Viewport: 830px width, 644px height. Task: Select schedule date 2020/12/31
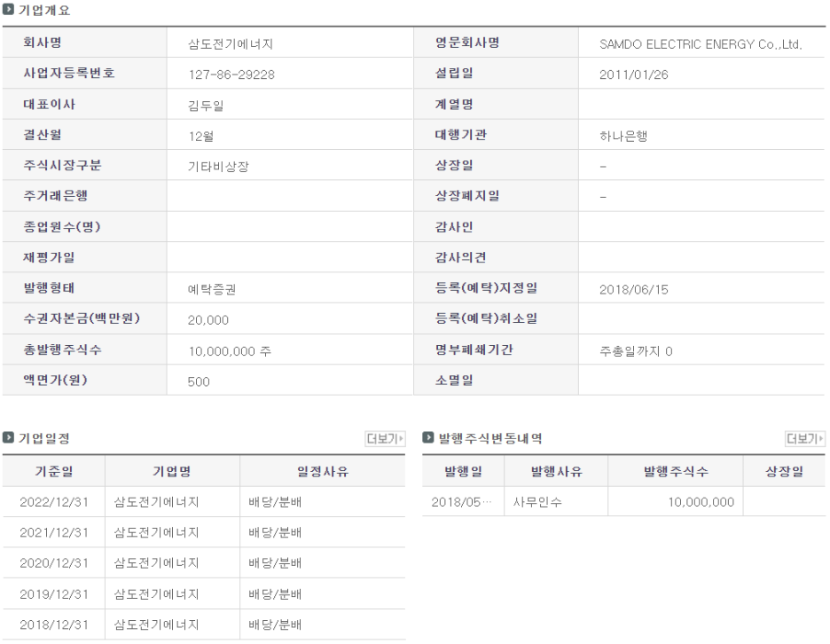tap(54, 563)
